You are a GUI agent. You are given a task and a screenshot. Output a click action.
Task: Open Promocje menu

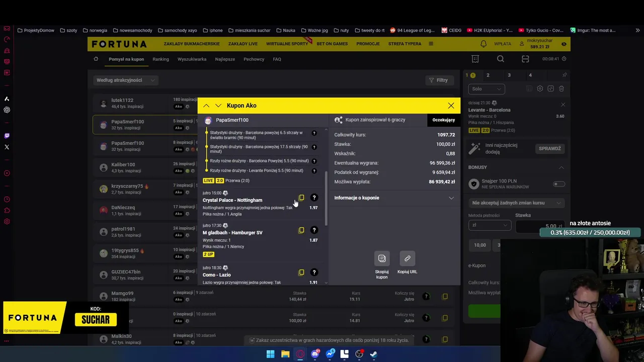[368, 44]
